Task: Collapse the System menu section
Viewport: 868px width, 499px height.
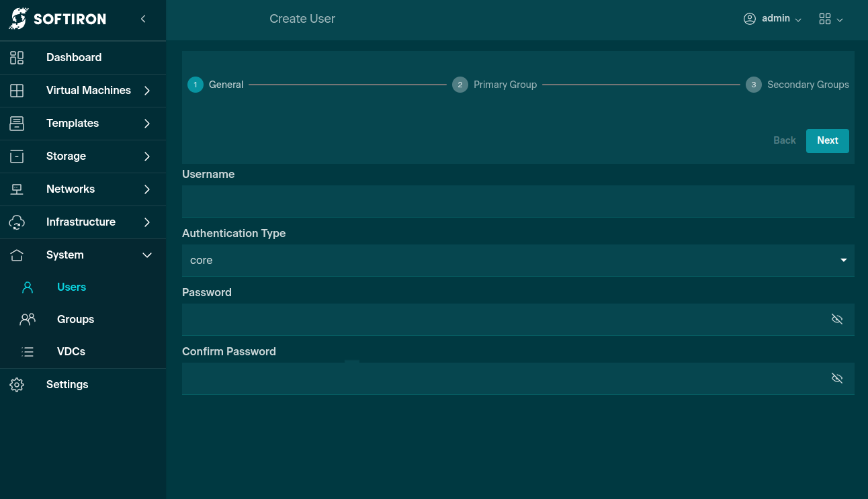Action: [147, 255]
